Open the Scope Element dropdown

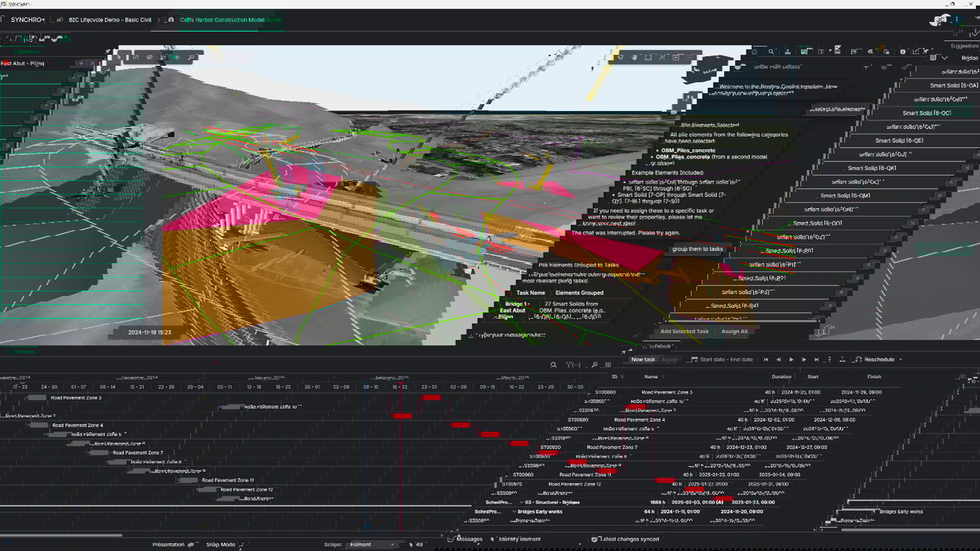click(371, 543)
